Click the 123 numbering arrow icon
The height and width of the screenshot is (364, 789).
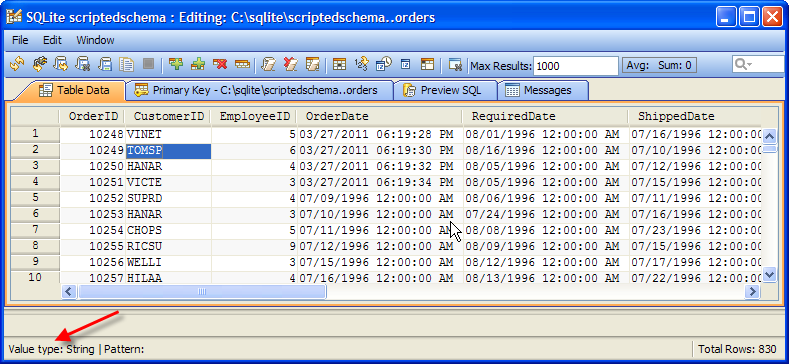click(x=362, y=64)
